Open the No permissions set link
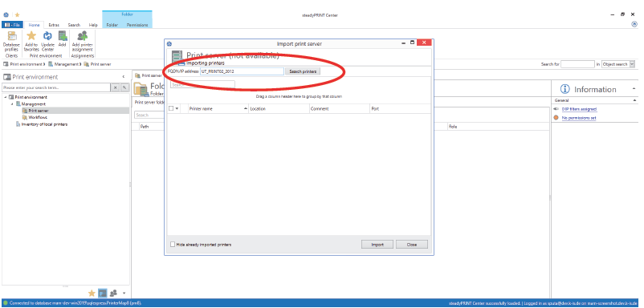The image size is (644, 308). (x=579, y=118)
